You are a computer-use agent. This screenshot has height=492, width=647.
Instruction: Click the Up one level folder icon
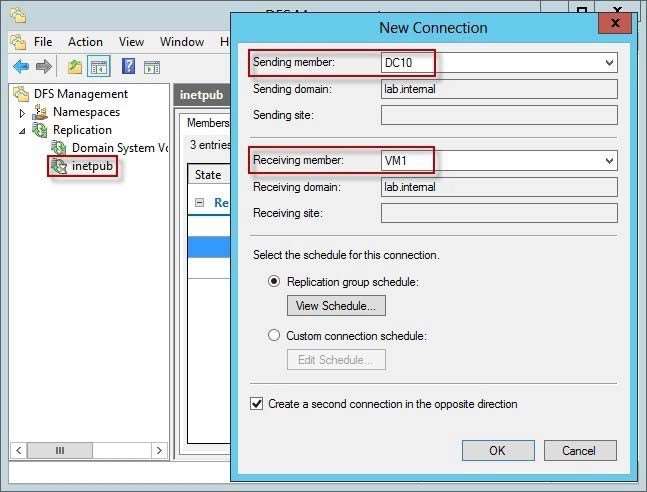pos(75,66)
